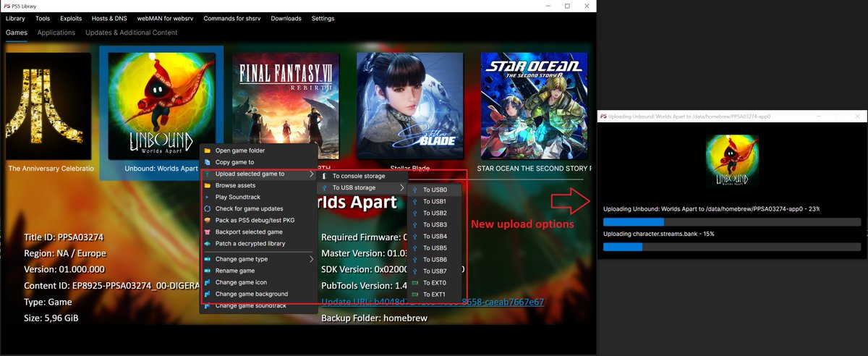This screenshot has height=356, width=868.
Task: Click icon beside Change game background entry
Action: tap(208, 294)
